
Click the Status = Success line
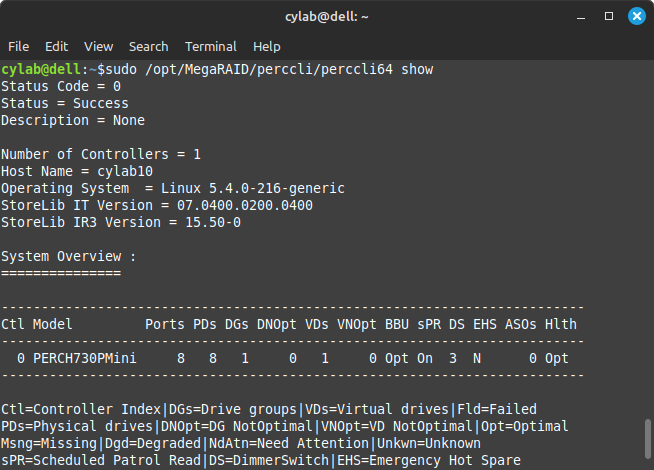coord(65,103)
